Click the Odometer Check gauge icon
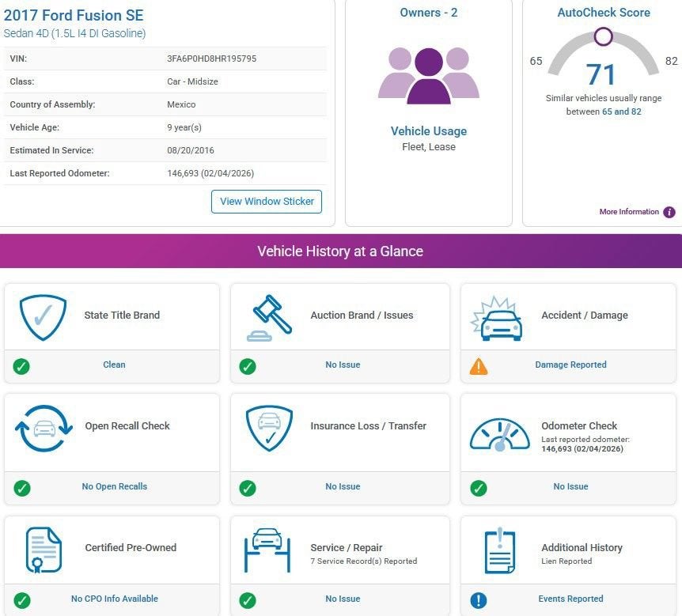 500,434
